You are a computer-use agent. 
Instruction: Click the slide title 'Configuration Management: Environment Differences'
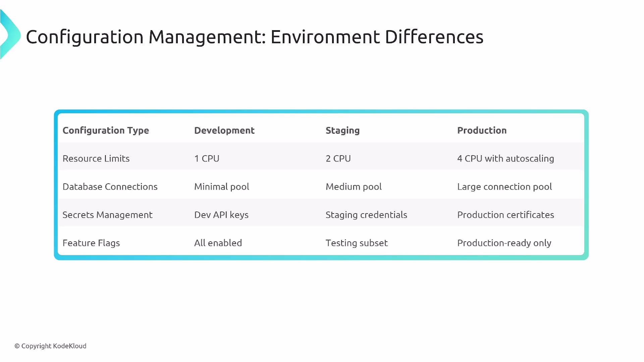(255, 37)
